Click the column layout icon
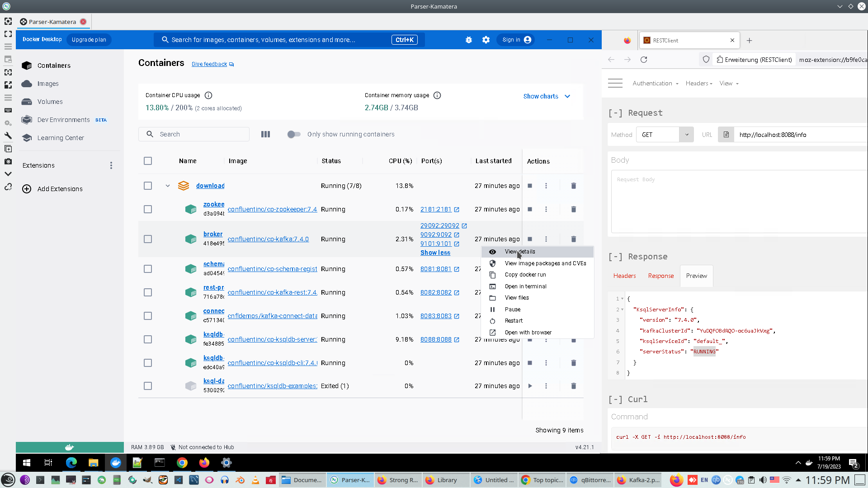The width and height of the screenshot is (868, 488). point(265,134)
